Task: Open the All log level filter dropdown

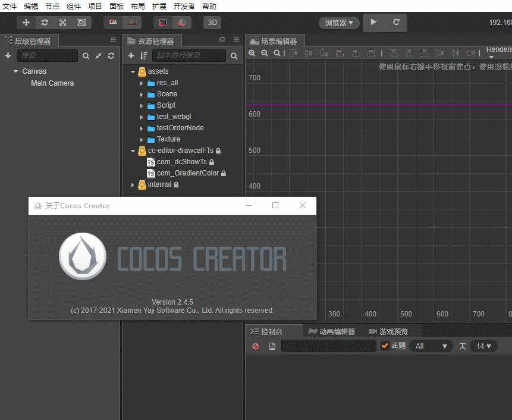Action: (x=431, y=346)
